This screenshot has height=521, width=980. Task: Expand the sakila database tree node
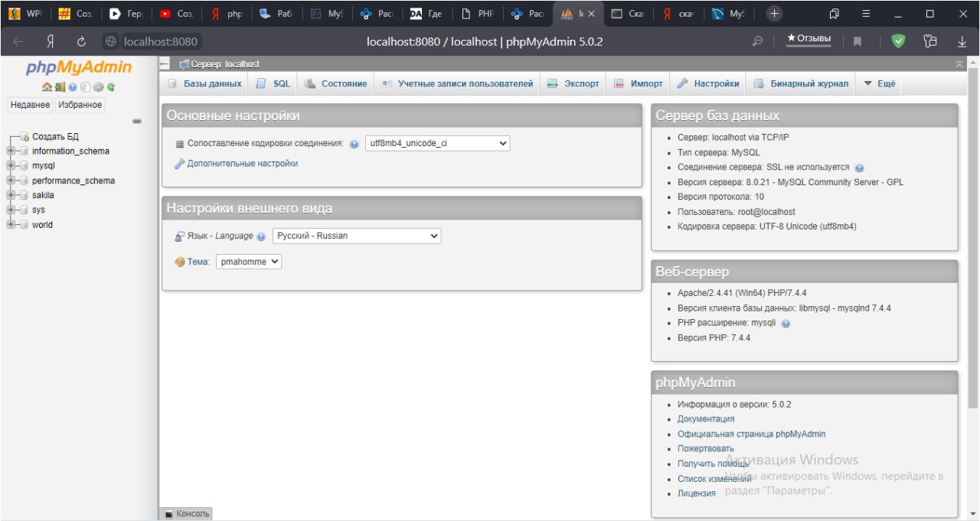[11, 196]
